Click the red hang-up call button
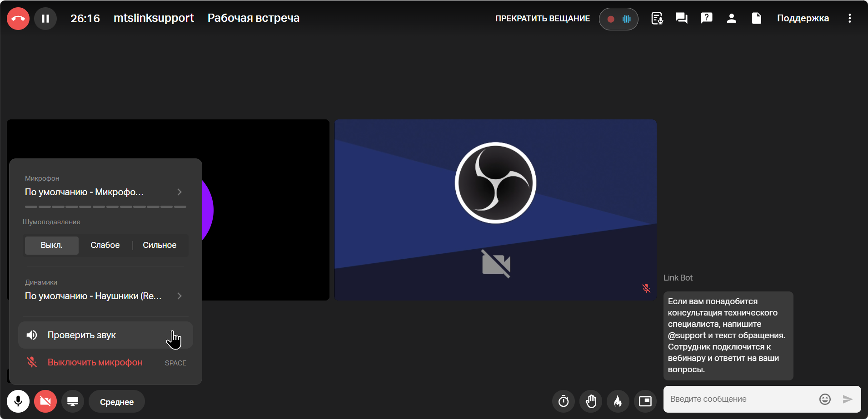The width and height of the screenshot is (868, 419). point(18,19)
